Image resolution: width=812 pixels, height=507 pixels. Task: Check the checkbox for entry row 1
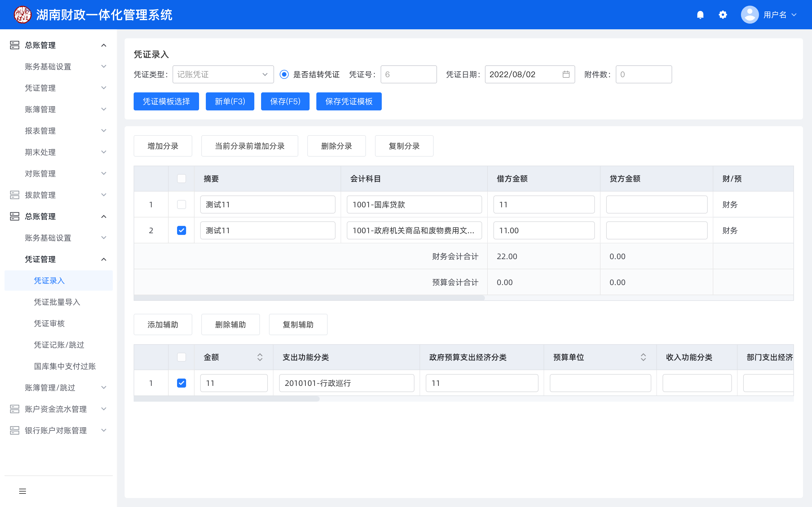(182, 204)
